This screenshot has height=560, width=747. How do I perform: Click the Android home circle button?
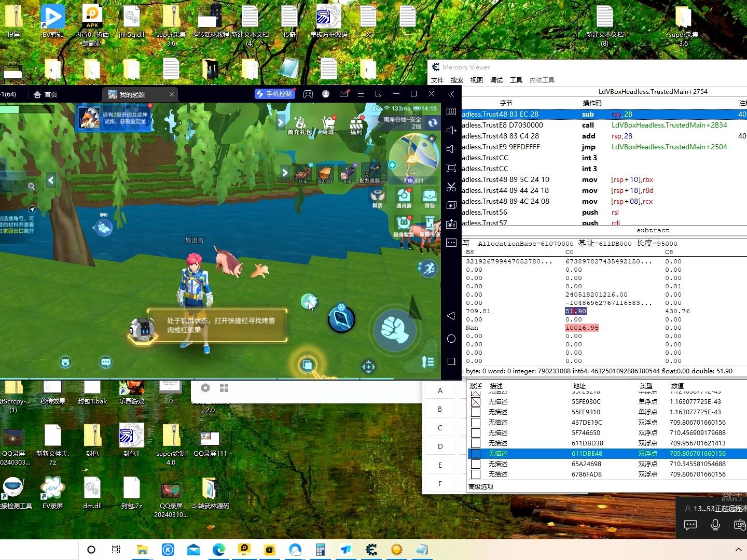[451, 339]
